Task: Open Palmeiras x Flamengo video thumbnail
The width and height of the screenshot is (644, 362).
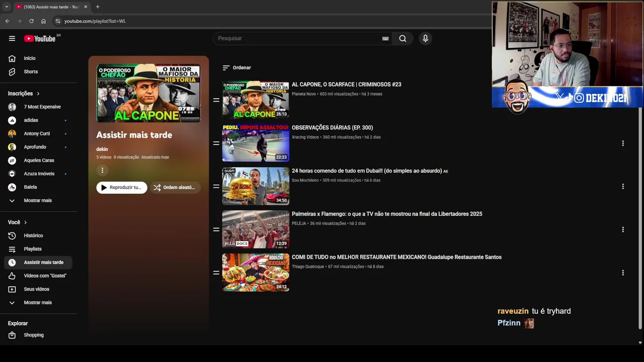Action: point(256,230)
